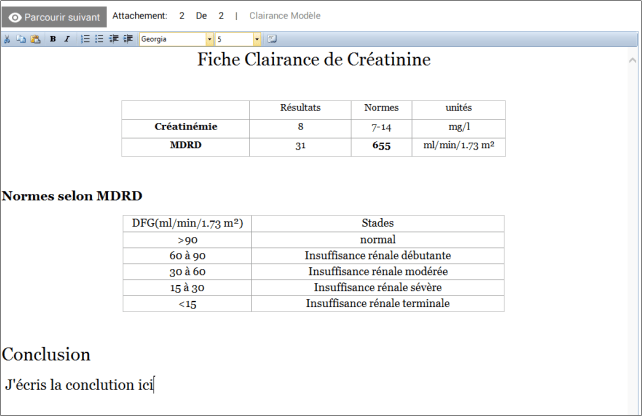Increase paragraph indent
642x416 pixels.
click(x=128, y=39)
